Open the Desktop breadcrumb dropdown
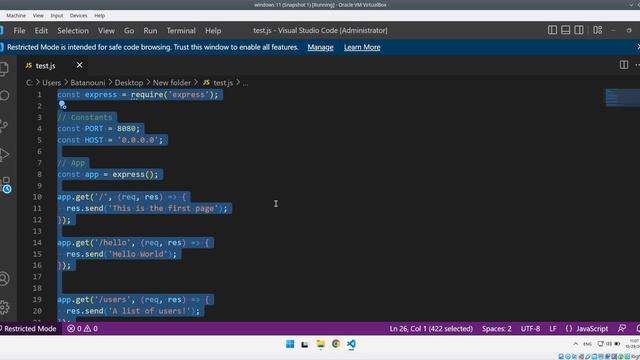The image size is (640, 360). pyautogui.click(x=129, y=82)
